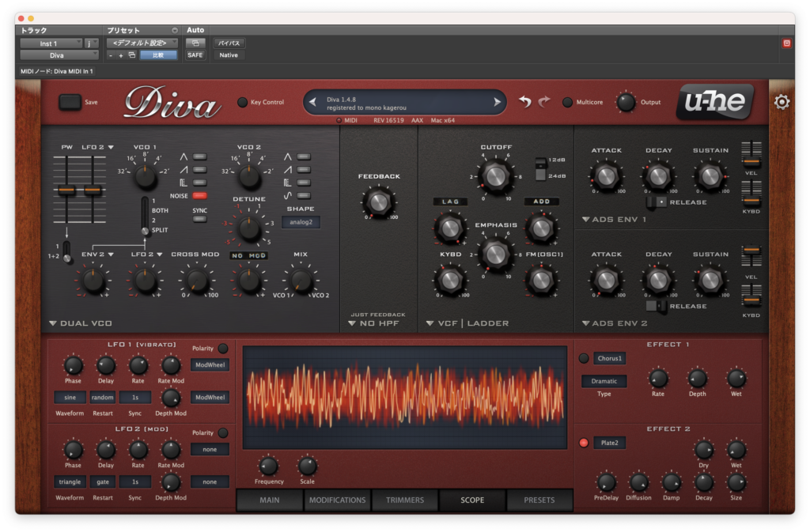This screenshot has height=532, width=810.
Task: Open the ADS ENV 1 envelope type menu
Action: (x=614, y=219)
